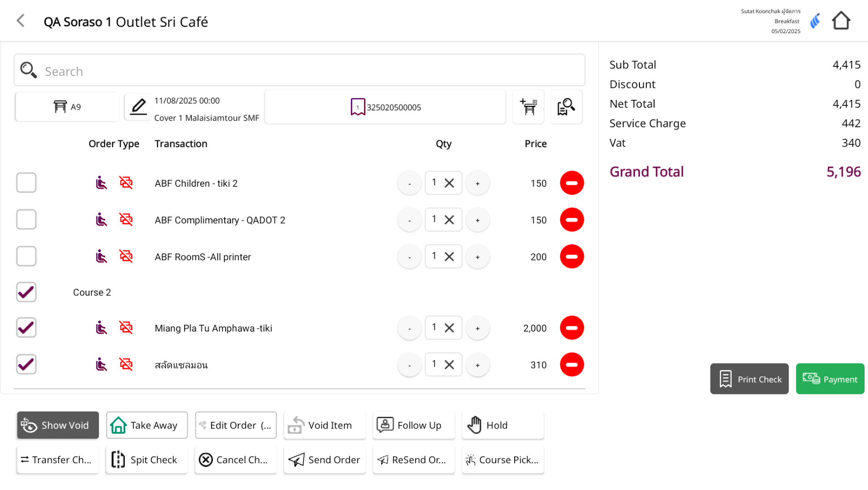Screen dimensions: 868x490
Task: Go back using the left arrow
Action: [20, 21]
